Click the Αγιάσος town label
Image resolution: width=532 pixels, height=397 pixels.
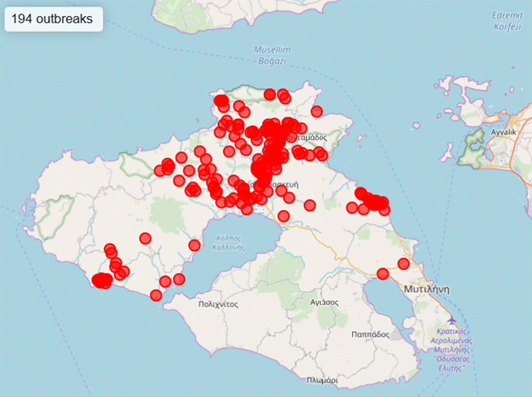coord(324,302)
